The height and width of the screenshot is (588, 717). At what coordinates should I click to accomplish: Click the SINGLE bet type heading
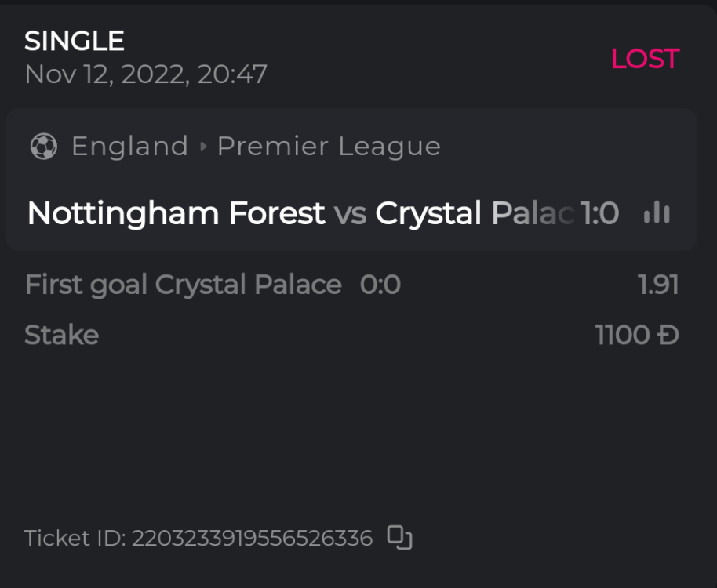[x=75, y=41]
